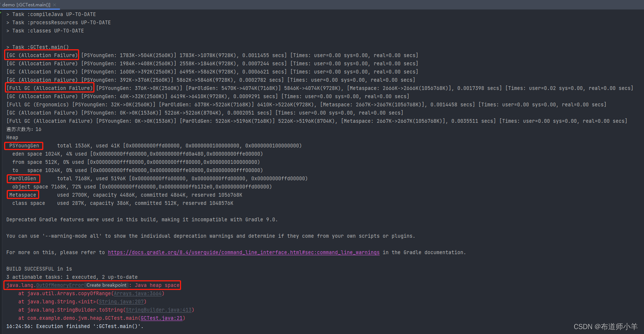Close the demo [:GCTest.main()] tab

pos(55,5)
